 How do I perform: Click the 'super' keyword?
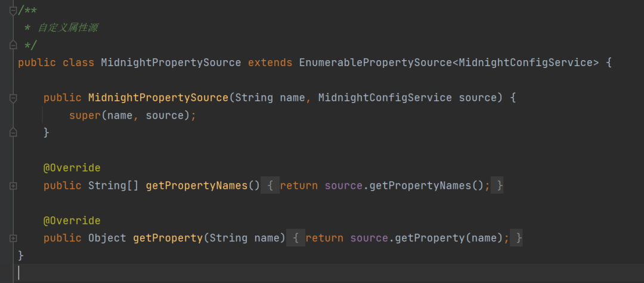[85, 116]
